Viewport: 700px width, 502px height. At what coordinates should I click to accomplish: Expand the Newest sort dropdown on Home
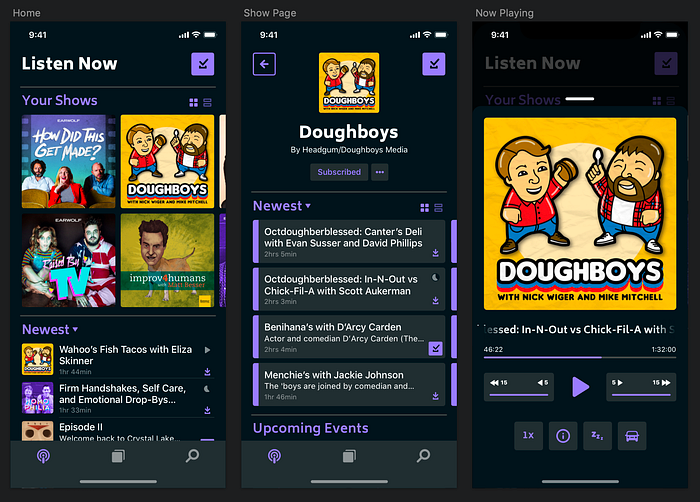tap(50, 330)
